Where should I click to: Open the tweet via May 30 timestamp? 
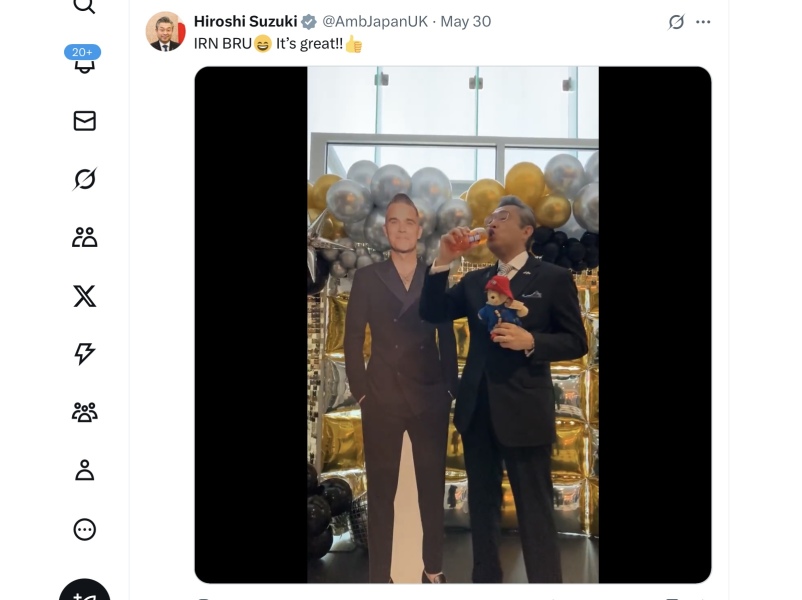[465, 21]
